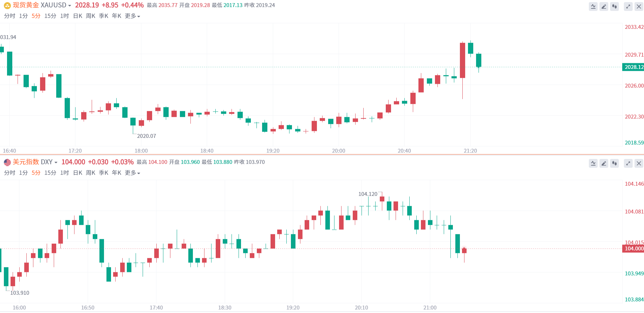Expand 更多 timeframe menu on gold chart
This screenshot has height=313, width=644.
coord(132,16)
